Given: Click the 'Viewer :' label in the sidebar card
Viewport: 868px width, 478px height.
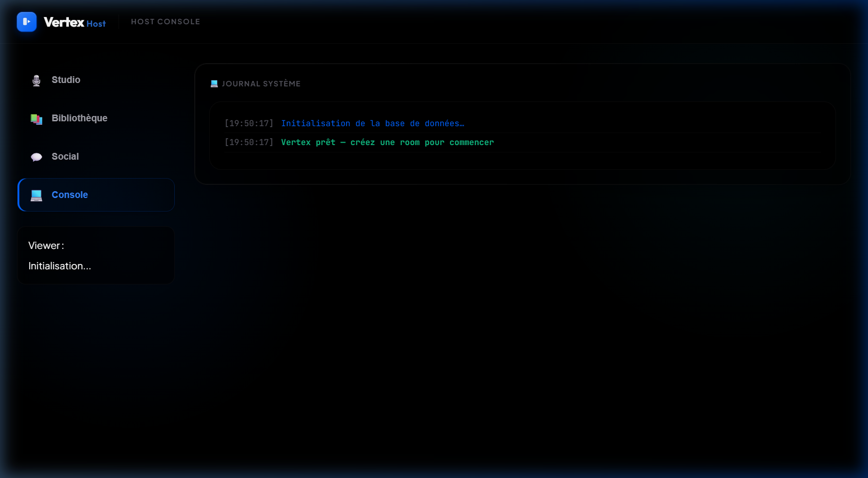Looking at the screenshot, I should (46, 246).
